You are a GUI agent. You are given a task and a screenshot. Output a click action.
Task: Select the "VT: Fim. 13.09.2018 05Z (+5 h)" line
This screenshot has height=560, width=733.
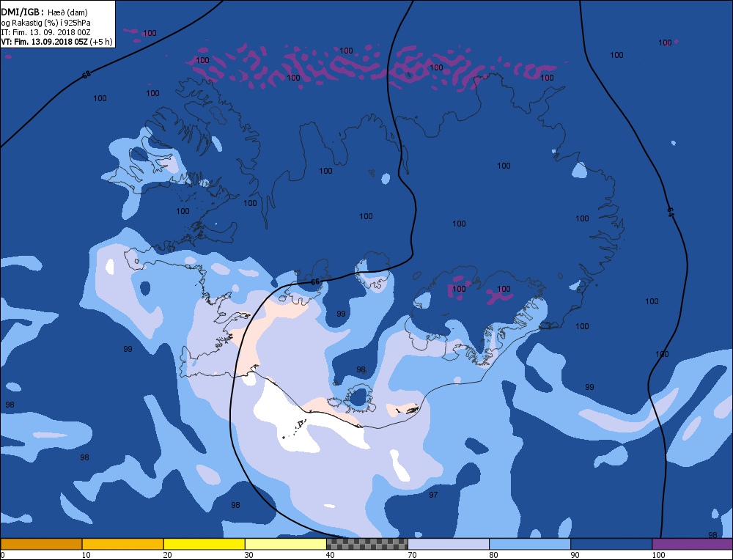56,42
